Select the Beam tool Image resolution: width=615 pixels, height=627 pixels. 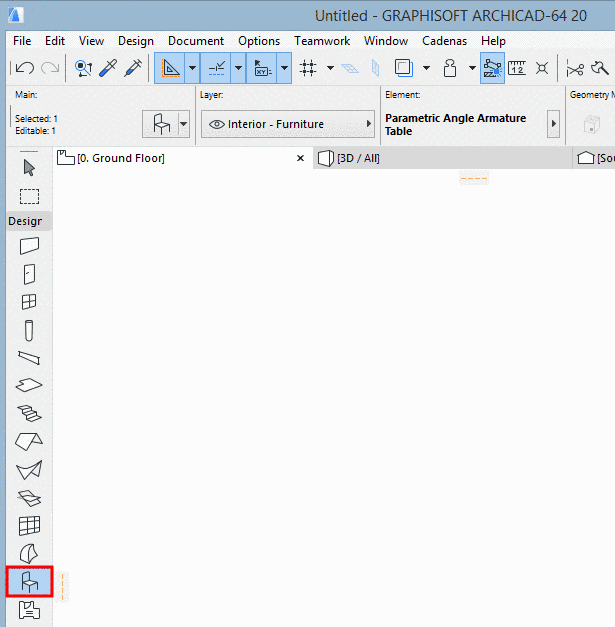click(x=29, y=357)
